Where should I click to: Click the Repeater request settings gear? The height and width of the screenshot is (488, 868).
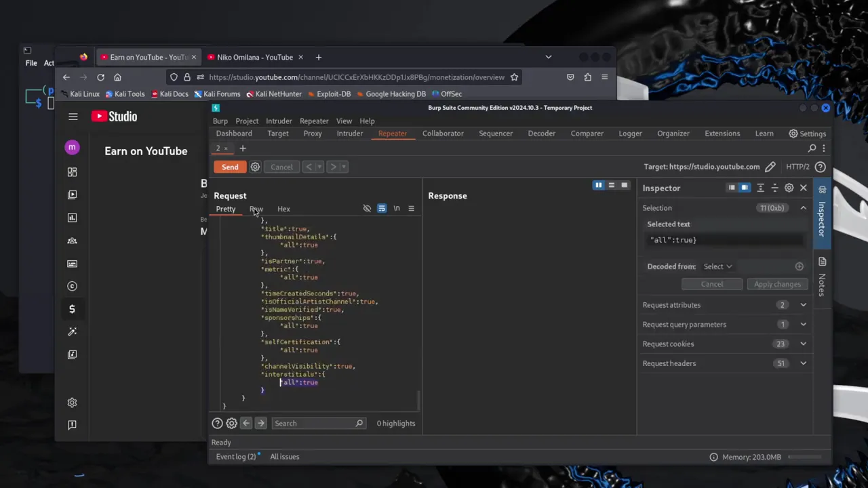coord(255,167)
